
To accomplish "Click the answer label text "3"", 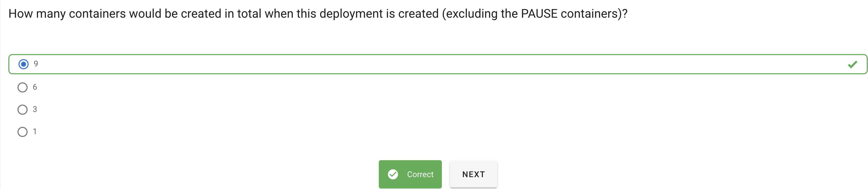I will tap(35, 109).
